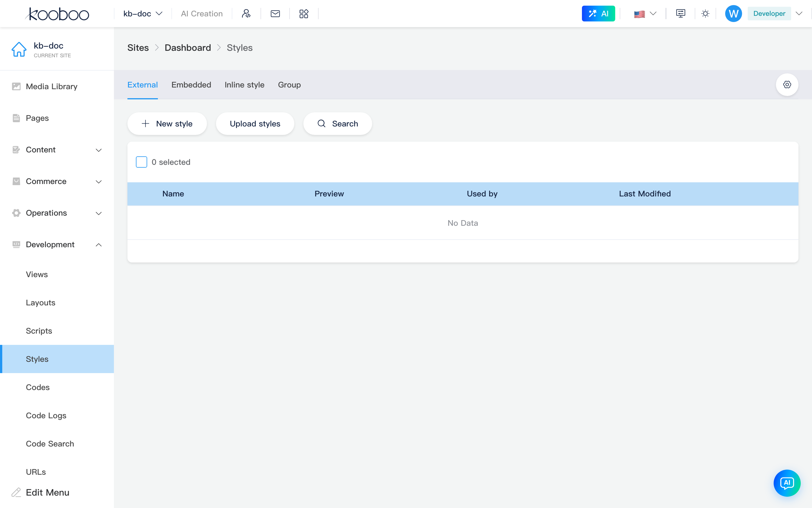Screen dimensions: 812x508
Task: Switch to the Group tab
Action: pyautogui.click(x=289, y=85)
